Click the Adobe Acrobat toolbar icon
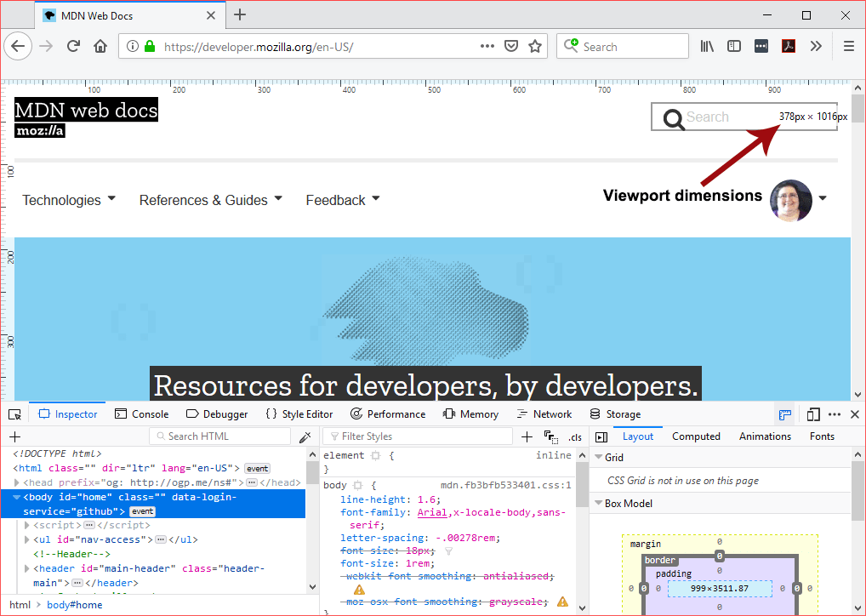The height and width of the screenshot is (616, 866). click(x=788, y=46)
